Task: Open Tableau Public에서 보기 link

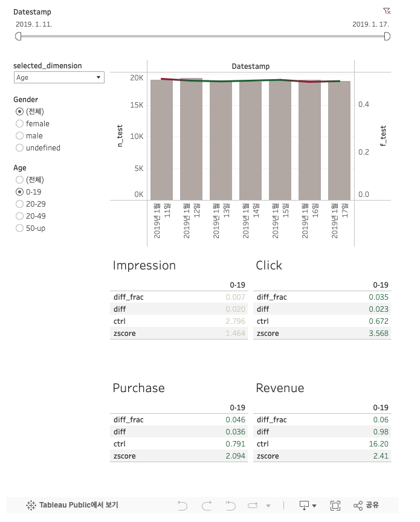Action: pyautogui.click(x=72, y=505)
